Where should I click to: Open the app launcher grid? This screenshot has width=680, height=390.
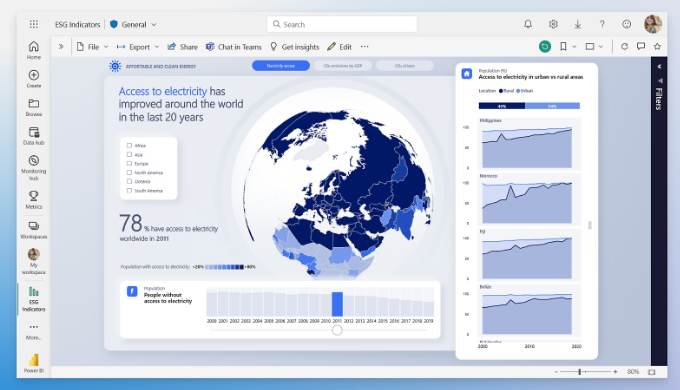(x=34, y=24)
